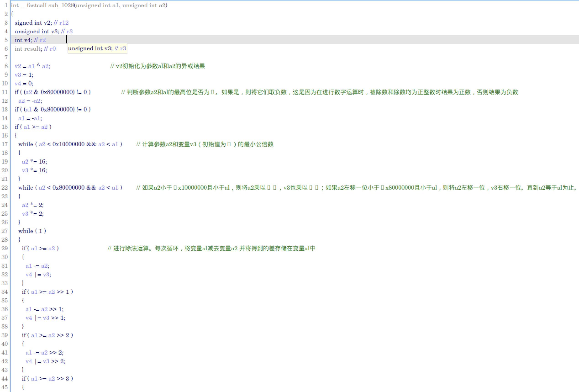Click the XOR comment on line 8

point(158,66)
